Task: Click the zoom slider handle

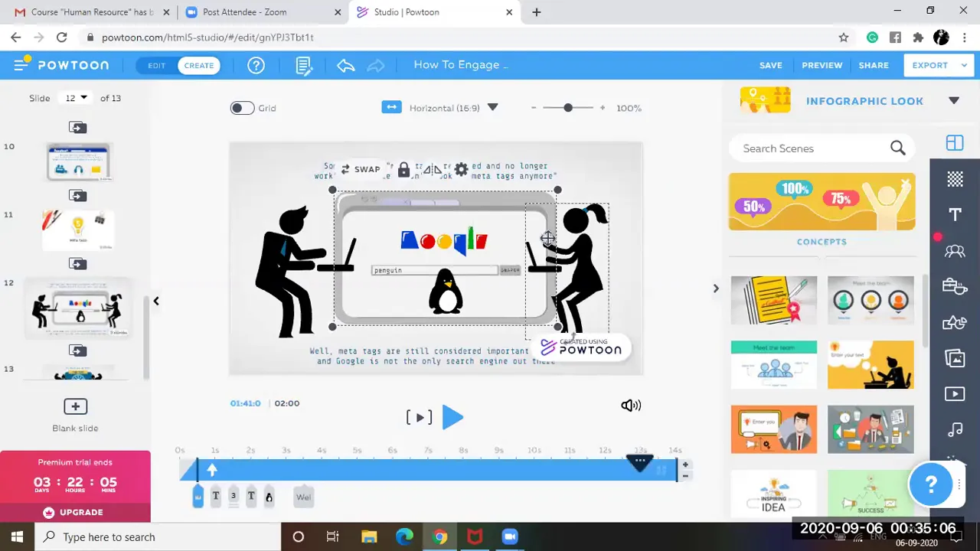Action: [568, 108]
